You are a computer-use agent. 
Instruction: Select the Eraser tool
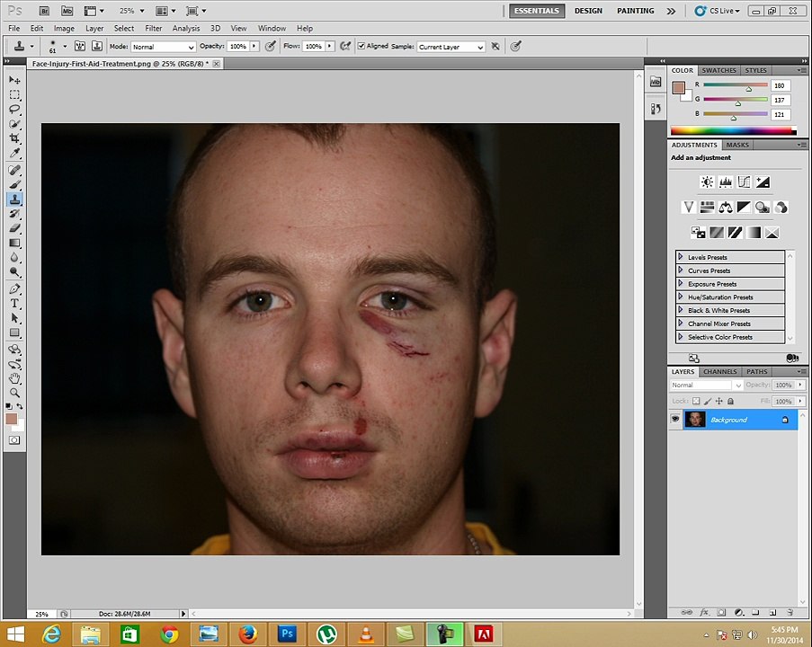click(14, 228)
